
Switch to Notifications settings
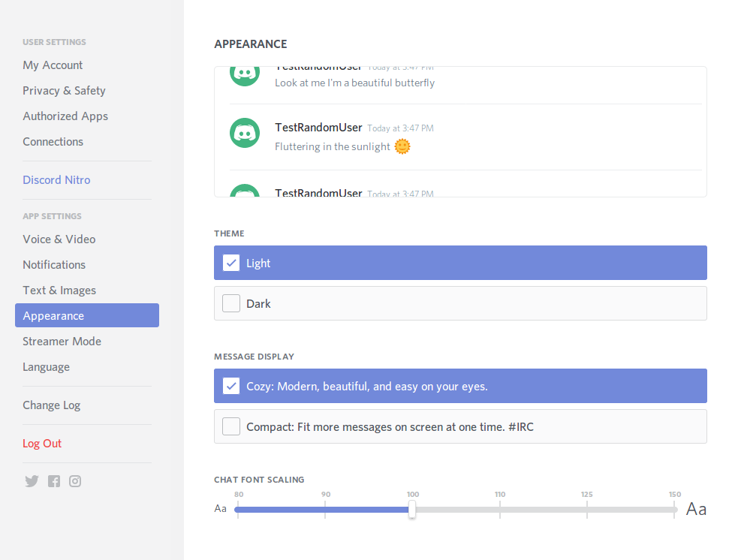pyautogui.click(x=54, y=265)
